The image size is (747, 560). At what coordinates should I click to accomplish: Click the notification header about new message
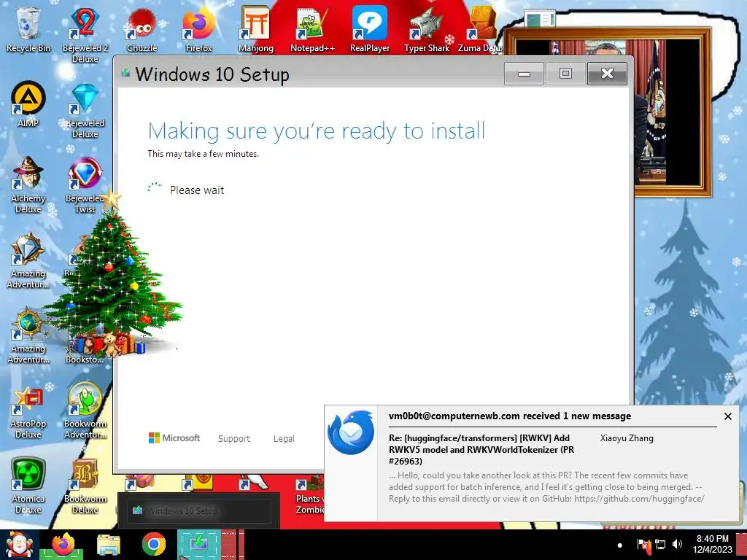pos(510,416)
